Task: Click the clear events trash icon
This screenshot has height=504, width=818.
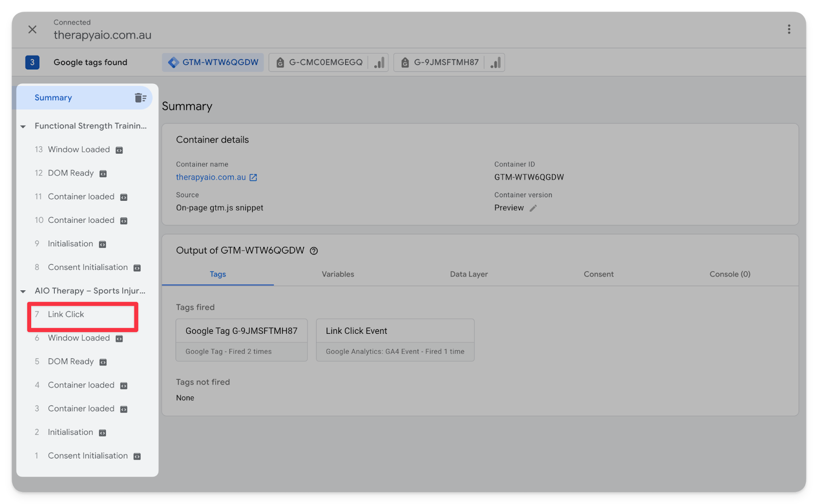Action: tap(140, 98)
